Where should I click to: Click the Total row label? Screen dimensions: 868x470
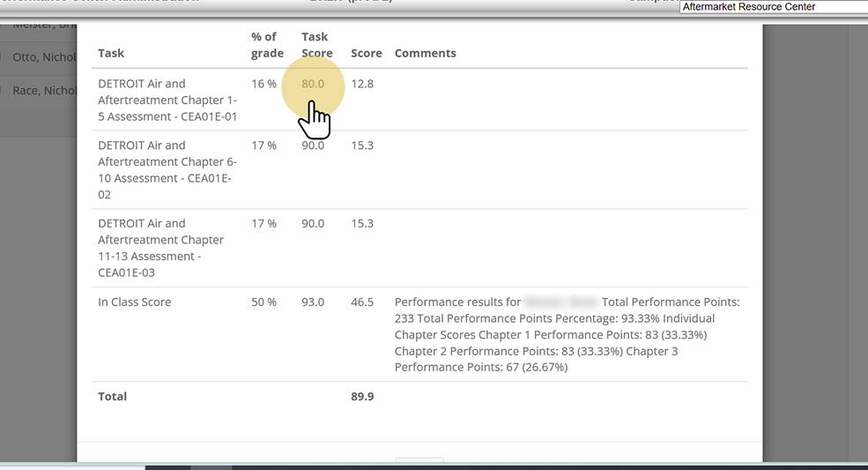113,396
